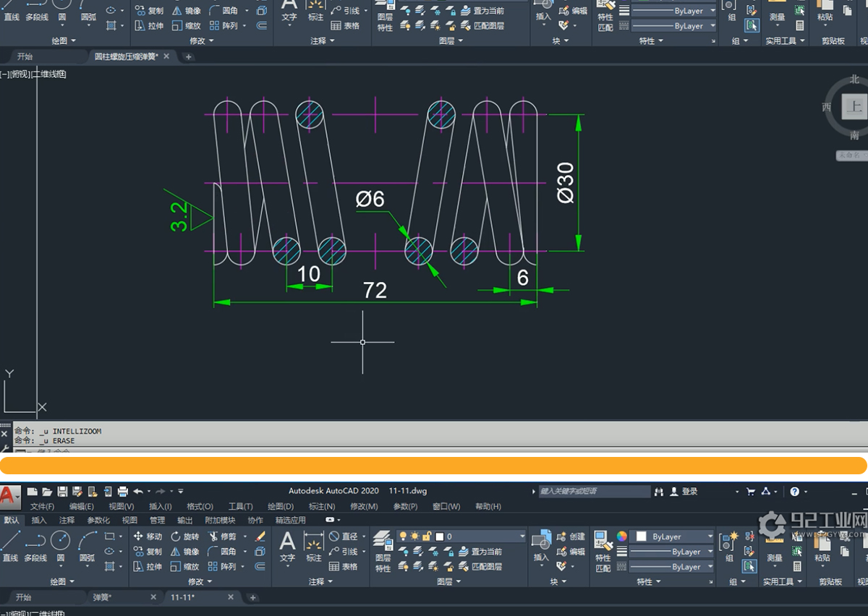Select the Text (文字) tool in the 11-11.dwg window
Screen dimensions: 868x616
pyautogui.click(x=288, y=546)
